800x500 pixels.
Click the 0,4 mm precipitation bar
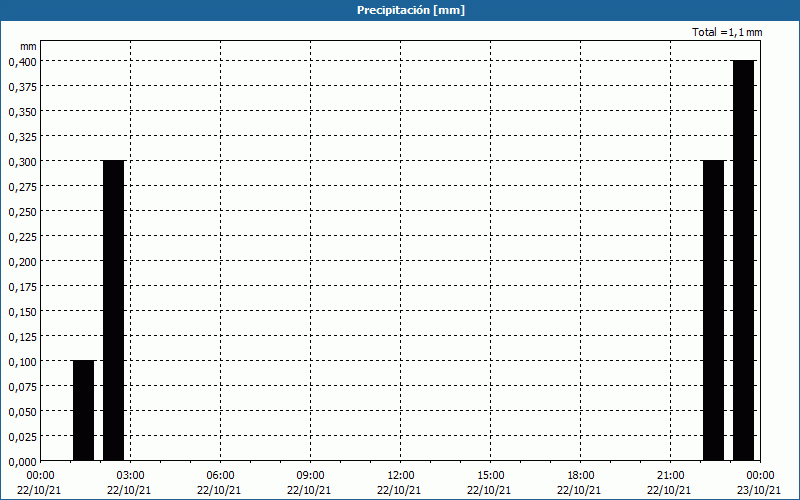click(x=743, y=261)
